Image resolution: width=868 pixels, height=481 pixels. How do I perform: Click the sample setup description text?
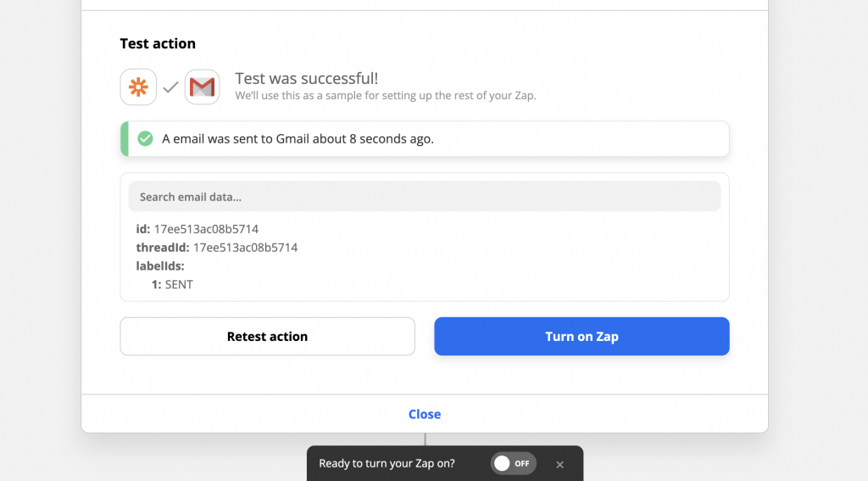point(386,95)
